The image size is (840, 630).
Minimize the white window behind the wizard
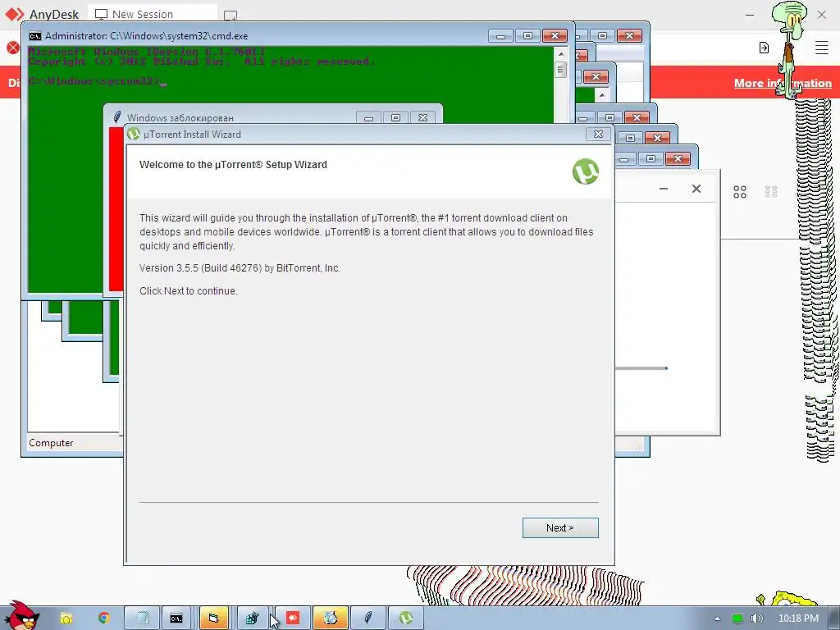click(x=663, y=189)
